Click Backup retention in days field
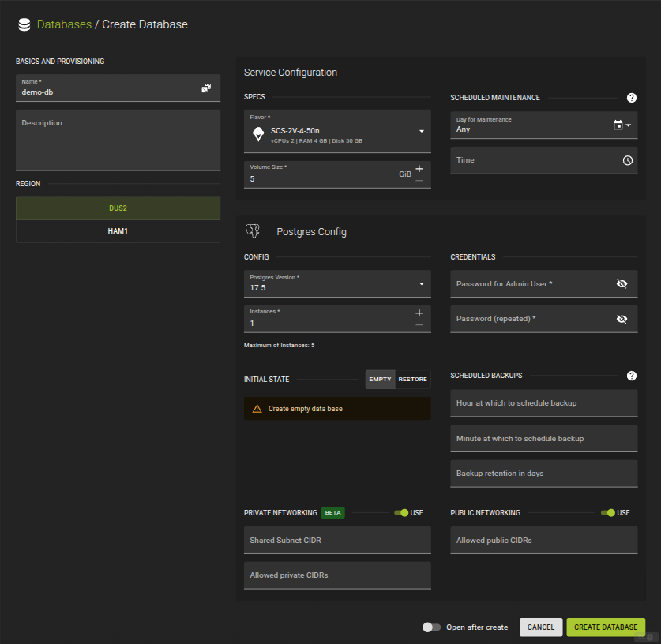Image resolution: width=661 pixels, height=644 pixels. [544, 474]
